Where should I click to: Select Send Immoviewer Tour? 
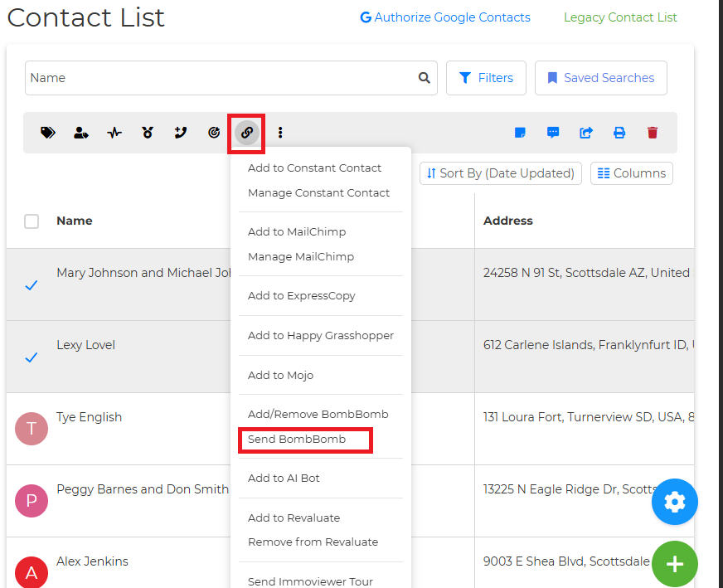click(310, 581)
